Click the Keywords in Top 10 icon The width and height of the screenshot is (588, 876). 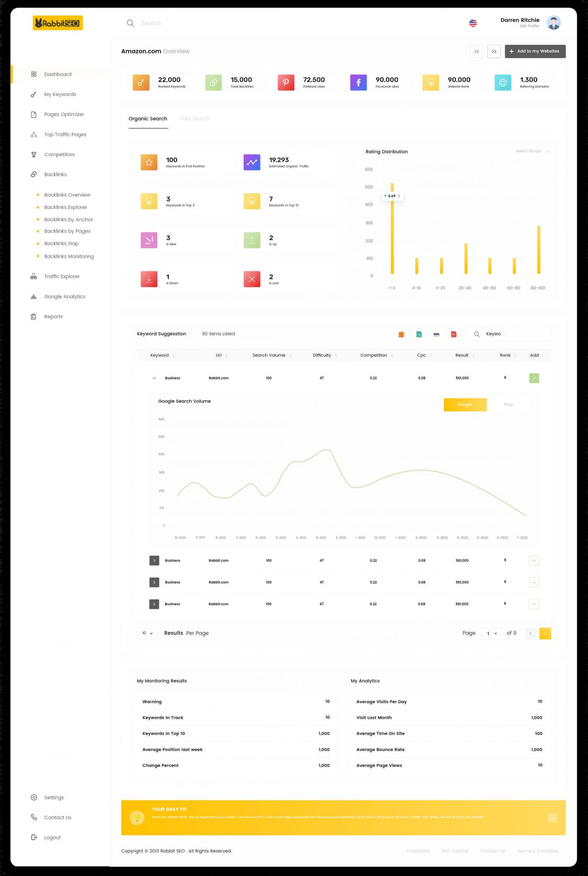252,201
